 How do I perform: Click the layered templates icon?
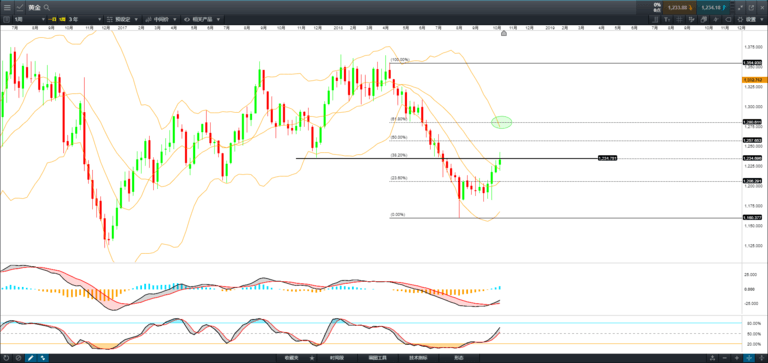pyautogui.click(x=704, y=20)
